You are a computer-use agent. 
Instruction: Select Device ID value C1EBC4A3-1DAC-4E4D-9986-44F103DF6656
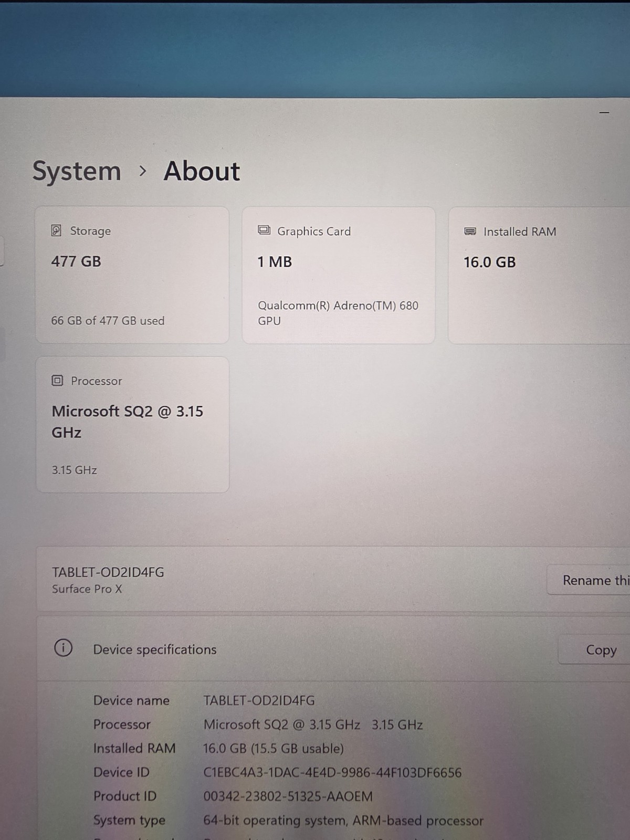[x=333, y=773]
